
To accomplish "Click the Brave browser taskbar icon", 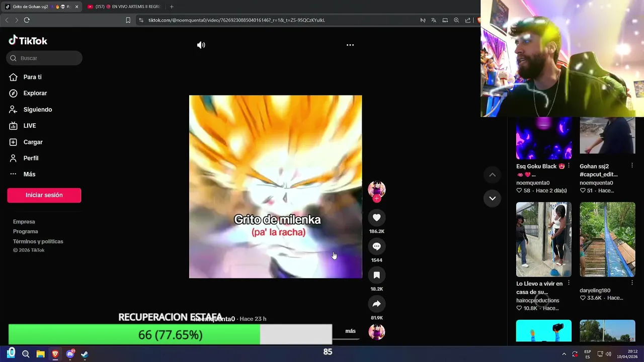I will tap(55, 354).
